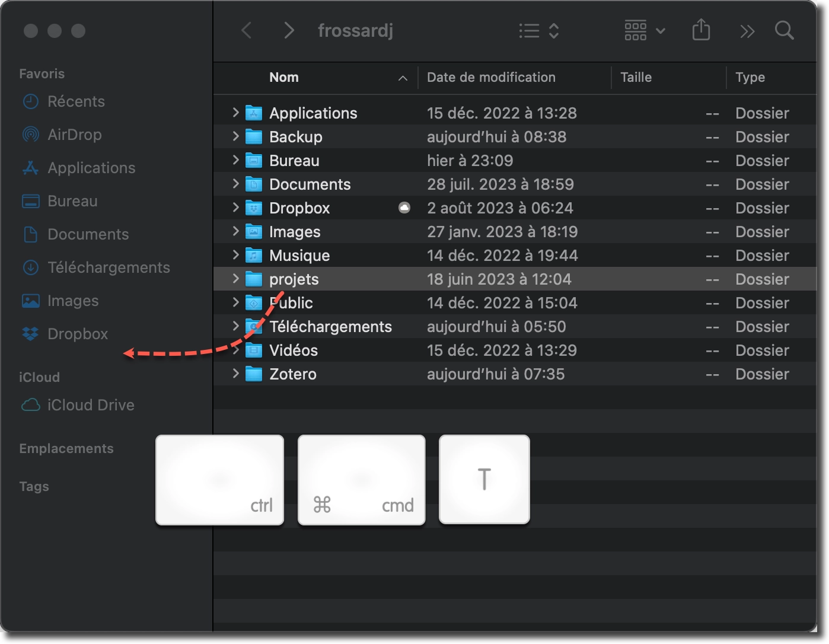Expand the projets folder row
Viewport: 829px width, 644px height.
coord(235,279)
